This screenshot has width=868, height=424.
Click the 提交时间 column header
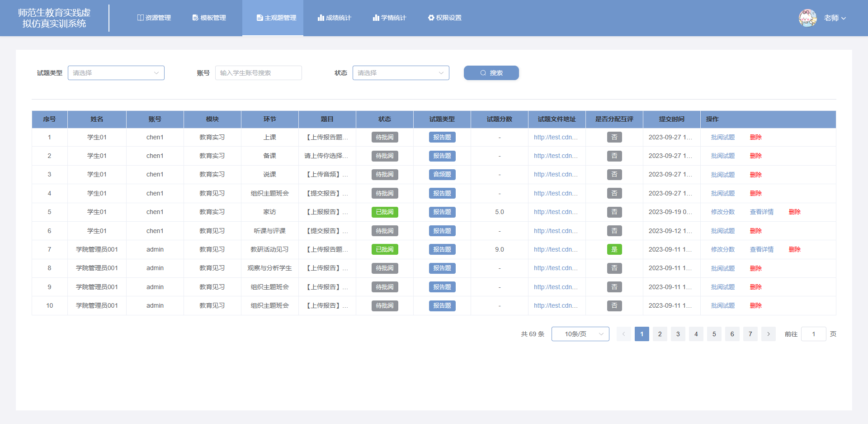point(672,119)
